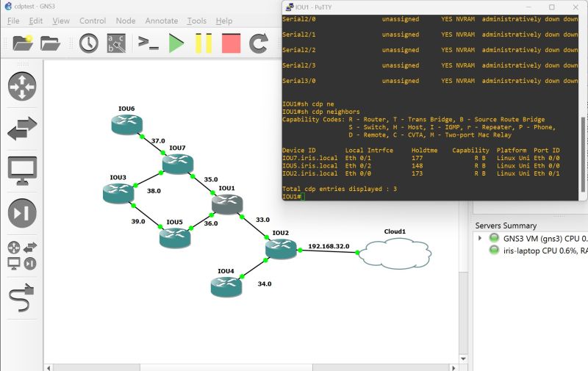
Task: Click the PuTTY IOU1# command prompt
Action: [291, 197]
